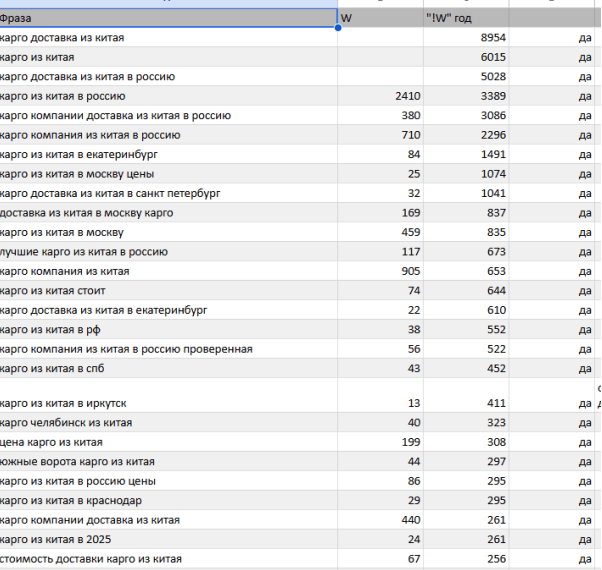Click 'да' in the 'карго из китая в спб' row
Screen dimensions: 602x570
click(x=585, y=369)
